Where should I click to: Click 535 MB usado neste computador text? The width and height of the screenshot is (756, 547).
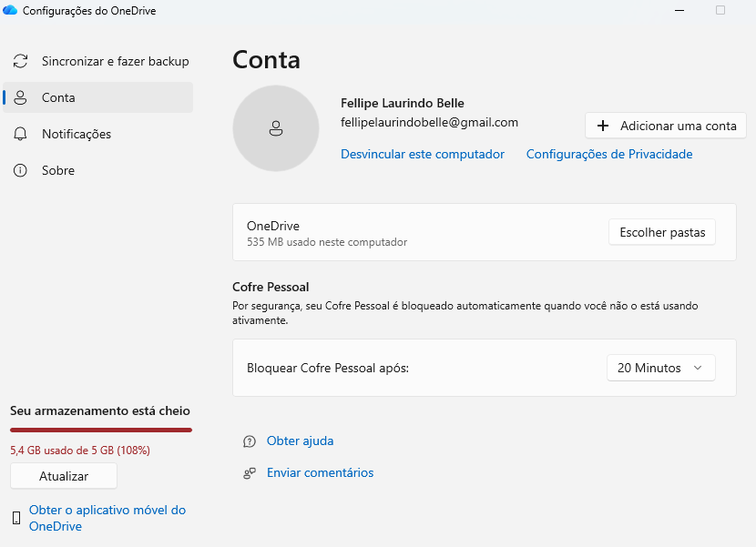[x=327, y=242]
